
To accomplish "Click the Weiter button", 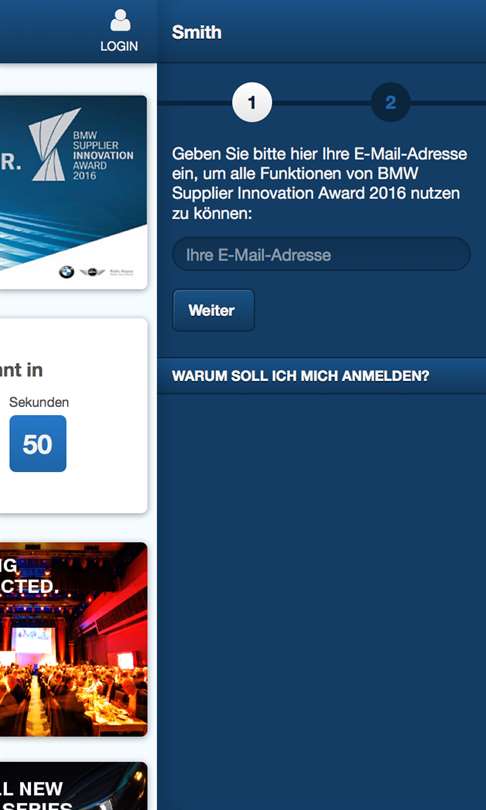I will coord(213,310).
